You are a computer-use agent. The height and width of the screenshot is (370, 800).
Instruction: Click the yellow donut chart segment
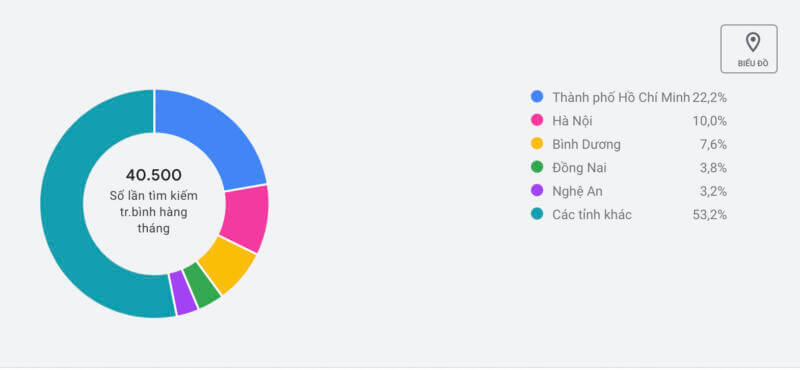click(226, 264)
